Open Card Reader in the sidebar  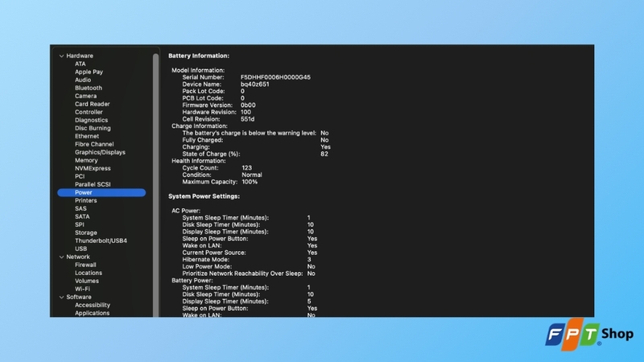92,105
